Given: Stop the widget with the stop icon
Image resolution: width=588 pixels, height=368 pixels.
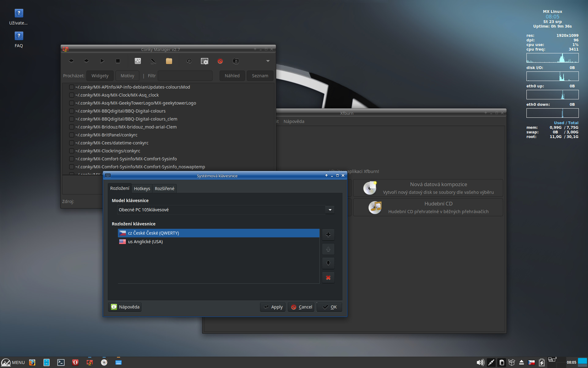Looking at the screenshot, I should (118, 61).
